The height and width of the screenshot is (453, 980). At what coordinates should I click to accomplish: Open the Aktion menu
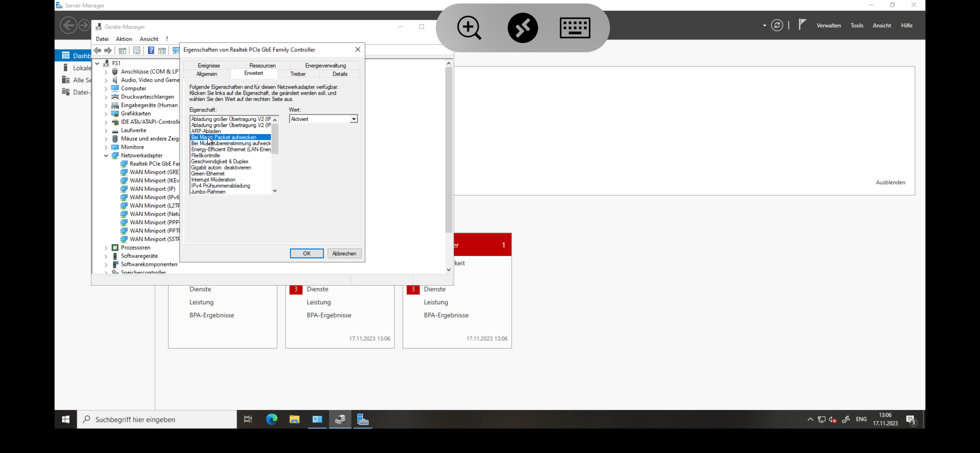pos(124,39)
